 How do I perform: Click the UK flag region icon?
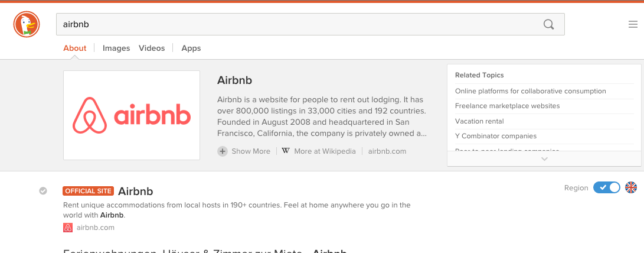pos(630,187)
